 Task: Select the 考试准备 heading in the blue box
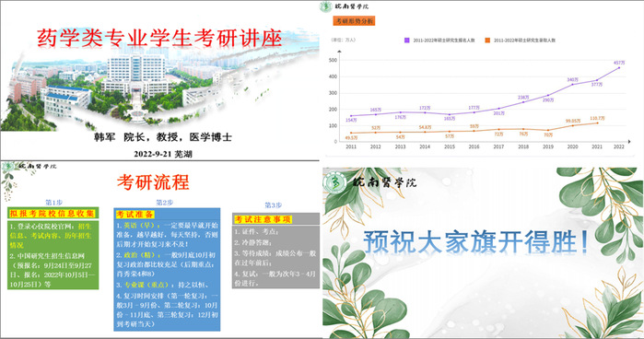pos(135,214)
